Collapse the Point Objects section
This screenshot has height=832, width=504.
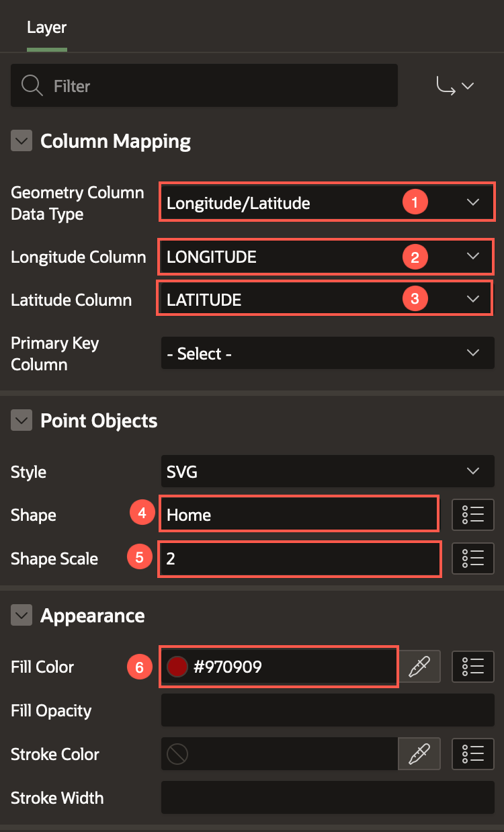[x=21, y=419]
